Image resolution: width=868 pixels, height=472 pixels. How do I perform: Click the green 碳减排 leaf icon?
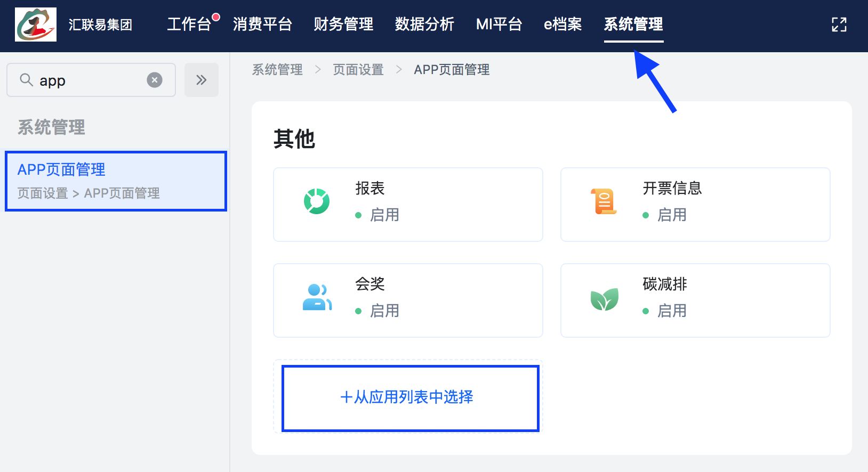(604, 299)
